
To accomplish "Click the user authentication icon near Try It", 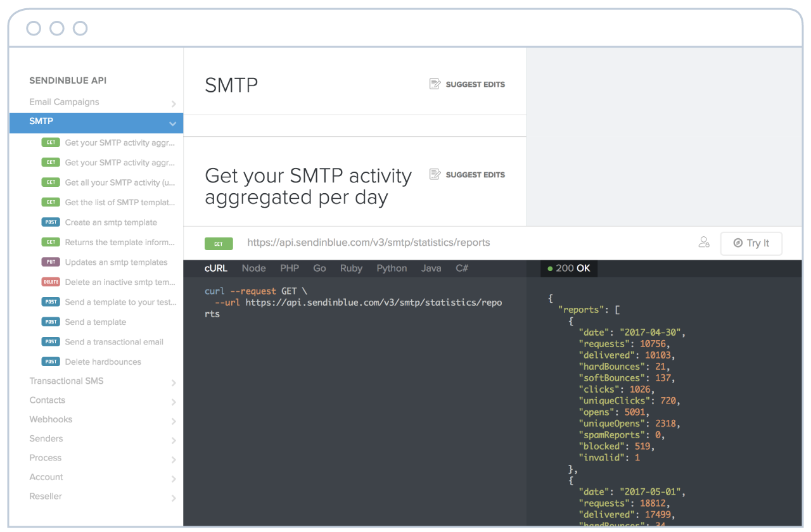I will [x=704, y=242].
